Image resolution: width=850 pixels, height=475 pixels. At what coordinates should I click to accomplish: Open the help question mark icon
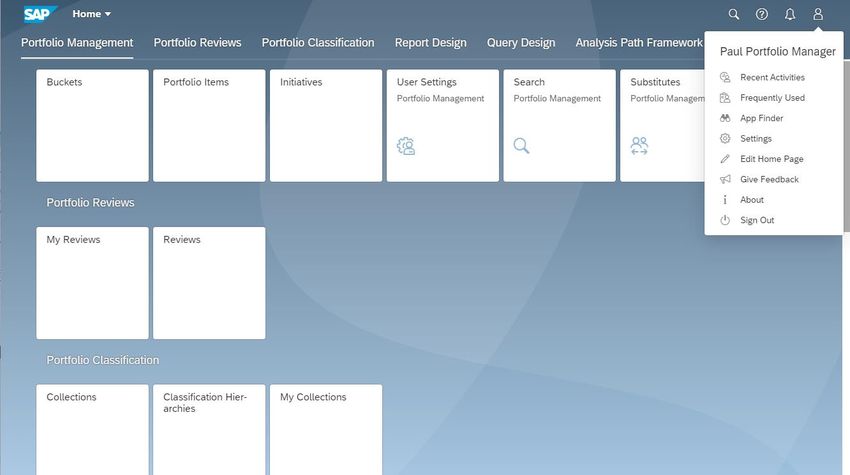pyautogui.click(x=762, y=14)
